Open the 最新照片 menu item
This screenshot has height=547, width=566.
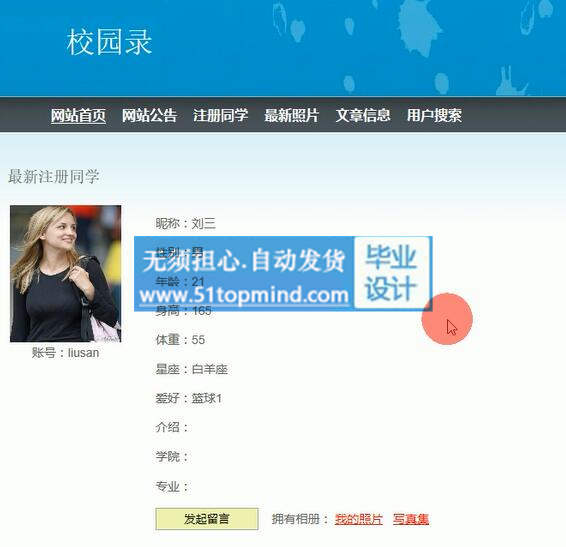[x=291, y=116]
